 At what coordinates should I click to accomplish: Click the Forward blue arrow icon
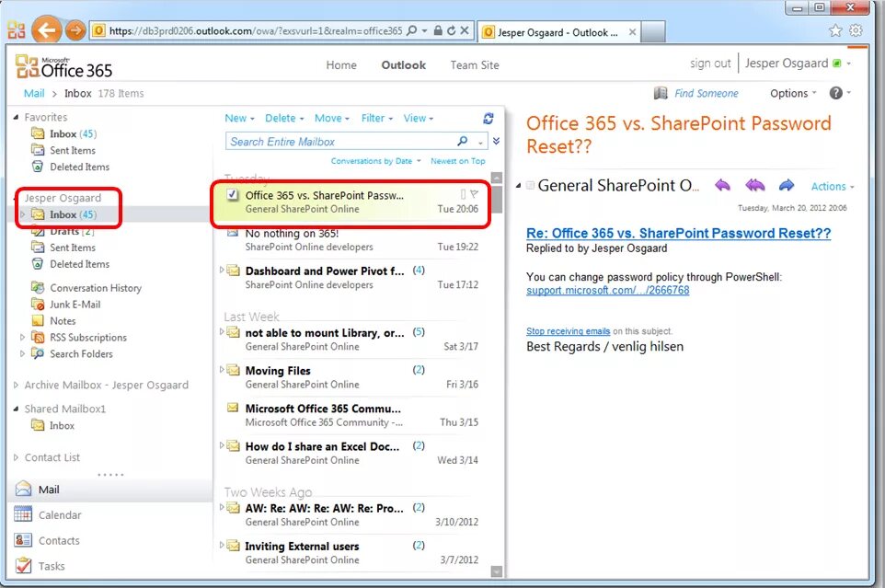787,185
